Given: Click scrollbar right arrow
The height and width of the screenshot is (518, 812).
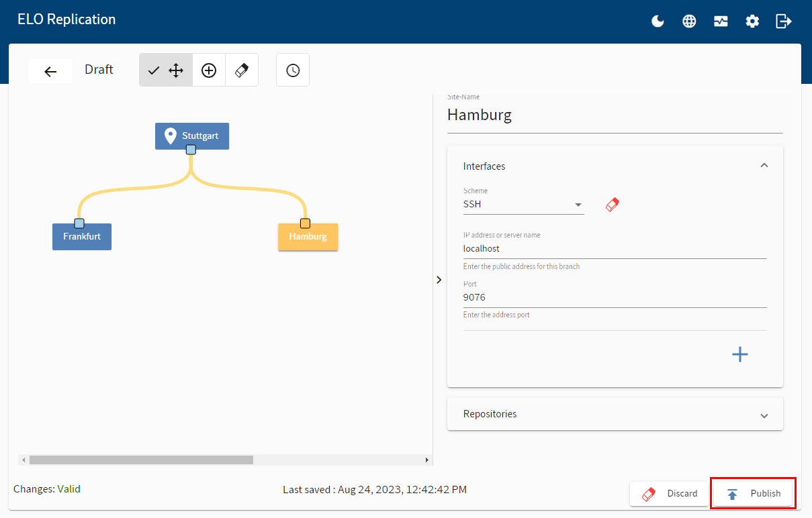Looking at the screenshot, I should [426, 460].
